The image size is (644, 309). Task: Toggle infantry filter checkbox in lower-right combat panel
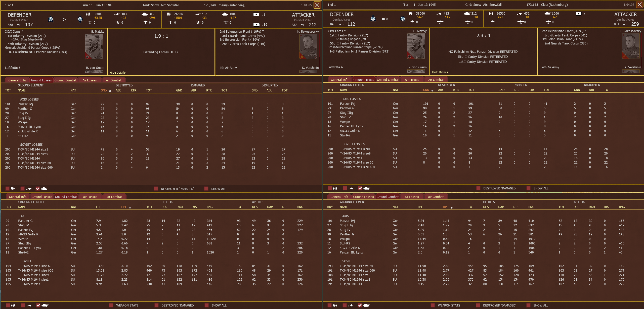point(330,305)
